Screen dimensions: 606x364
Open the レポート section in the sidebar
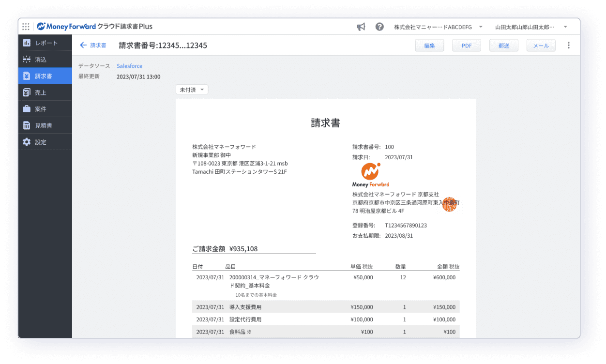tap(45, 43)
